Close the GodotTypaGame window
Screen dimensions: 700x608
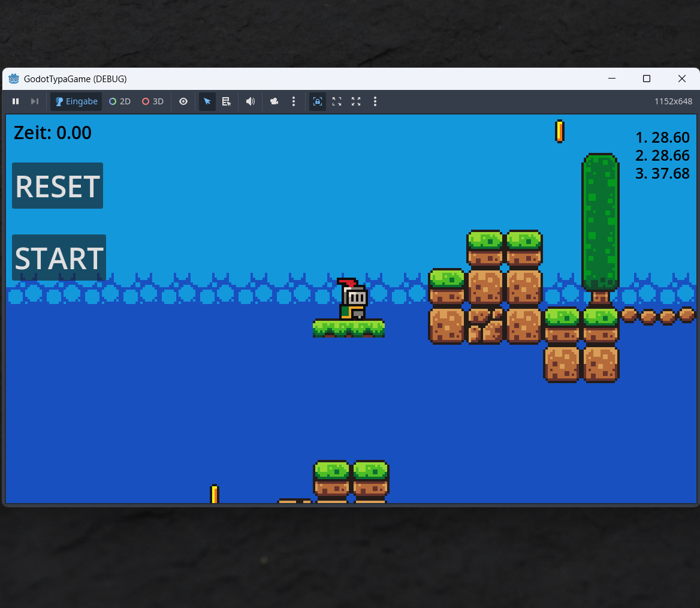(x=681, y=79)
